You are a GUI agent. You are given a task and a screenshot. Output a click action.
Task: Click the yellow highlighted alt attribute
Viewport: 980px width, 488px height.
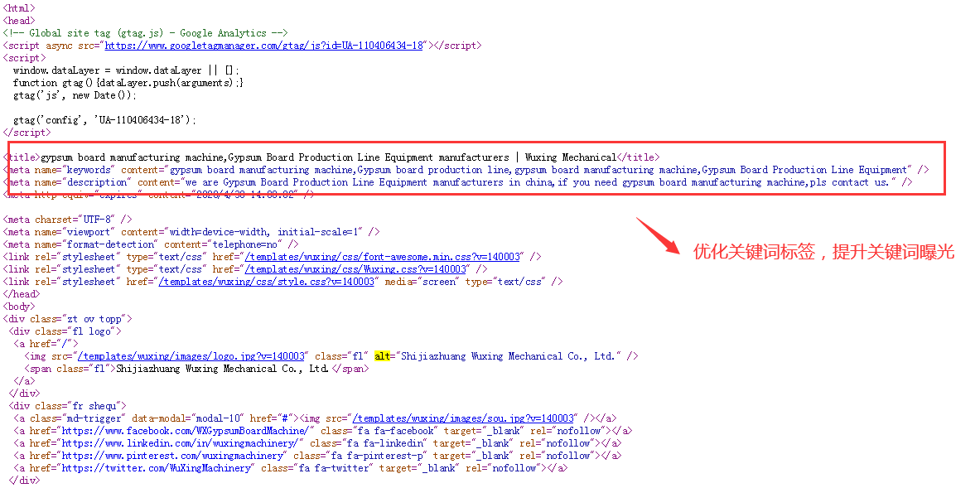(x=382, y=356)
